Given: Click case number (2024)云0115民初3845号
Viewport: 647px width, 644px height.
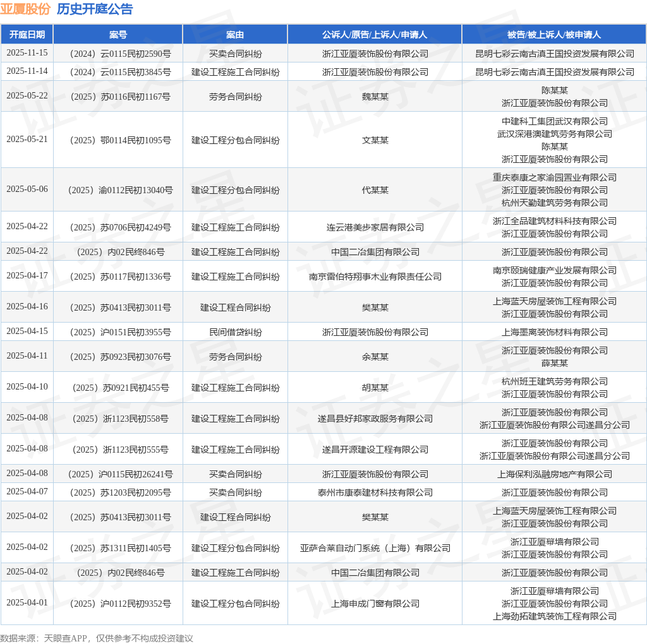Looking at the screenshot, I should click(x=120, y=72).
